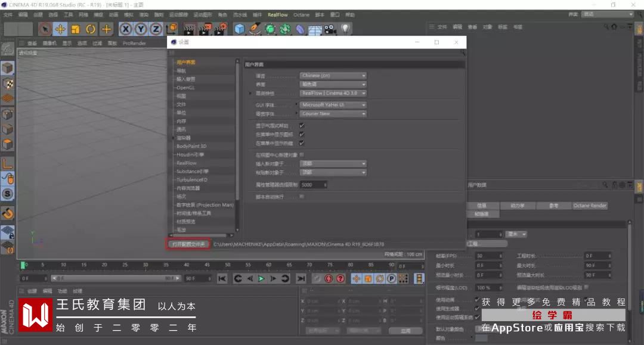Open the upper of the two 顶部 insert-position dropdowns
644x345 pixels.
tap(333, 163)
